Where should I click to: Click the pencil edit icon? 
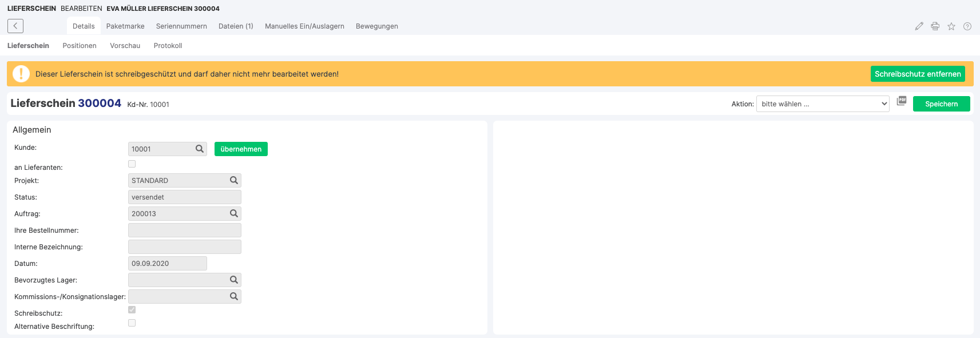point(919,26)
